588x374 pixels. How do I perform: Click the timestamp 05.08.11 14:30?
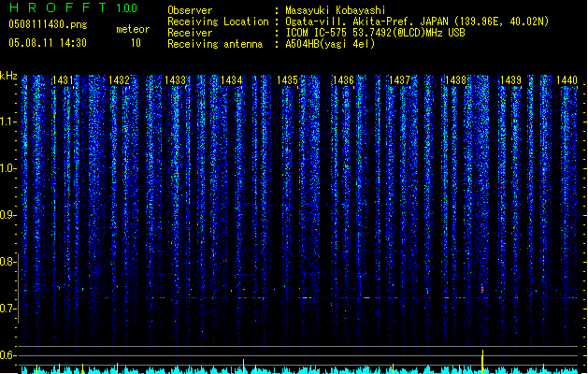click(48, 43)
